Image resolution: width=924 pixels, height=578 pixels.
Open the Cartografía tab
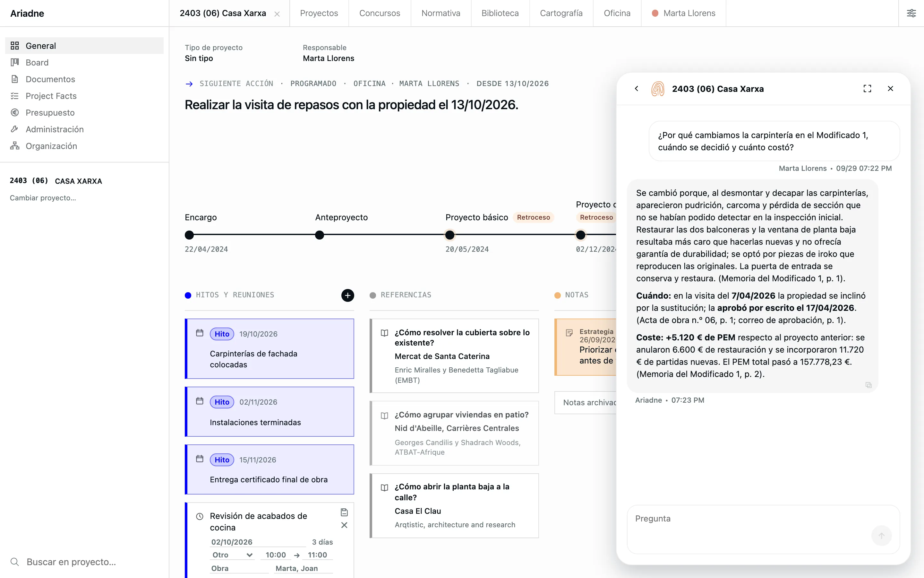[561, 13]
